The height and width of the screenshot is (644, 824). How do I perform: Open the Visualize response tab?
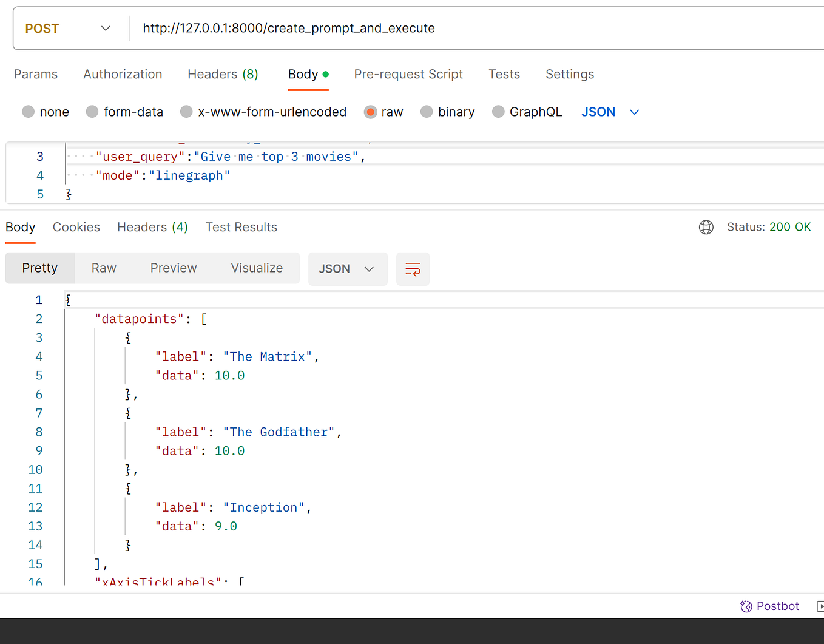(257, 268)
